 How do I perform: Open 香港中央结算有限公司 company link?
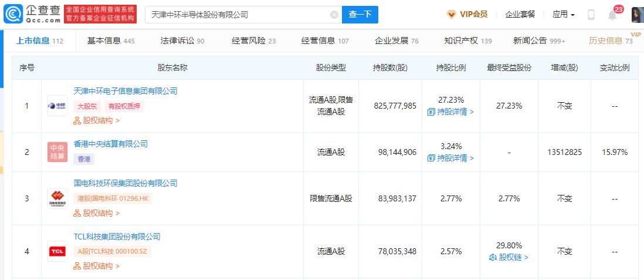pos(110,144)
